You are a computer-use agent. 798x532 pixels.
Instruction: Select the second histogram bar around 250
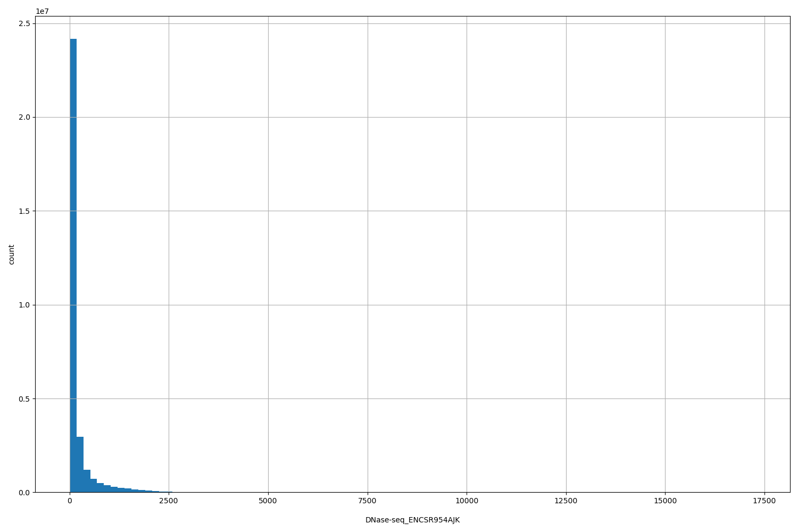[80, 463]
